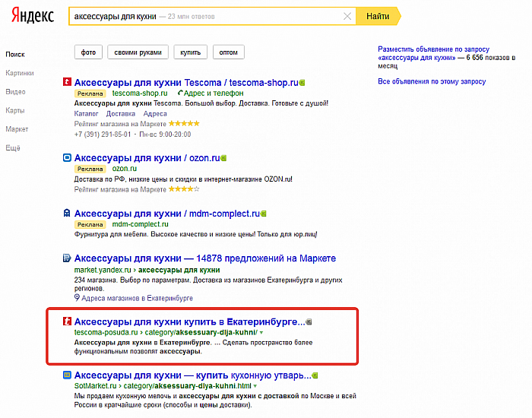Click Реклама label under ozon.ru ad
Viewport: 532px width, 418px height.
coord(90,169)
